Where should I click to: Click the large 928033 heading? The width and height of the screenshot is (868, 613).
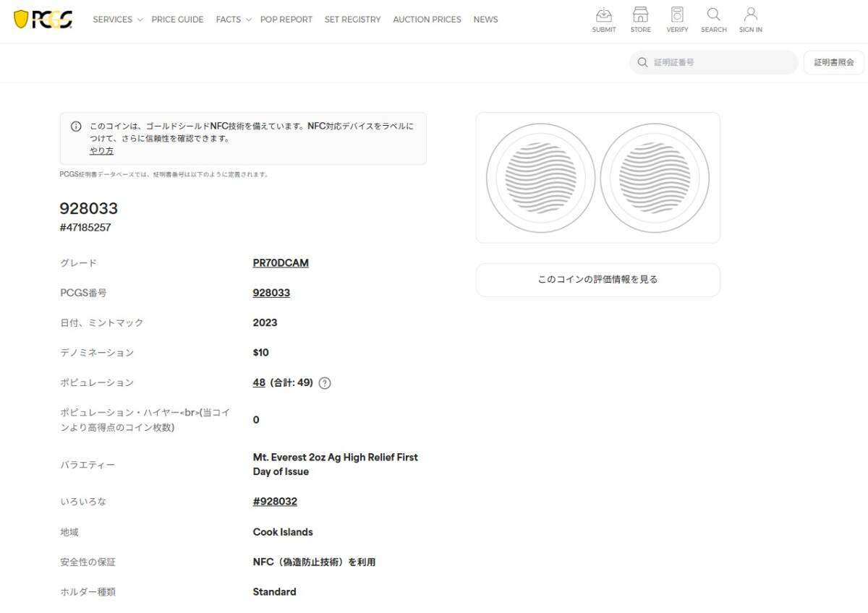(88, 208)
